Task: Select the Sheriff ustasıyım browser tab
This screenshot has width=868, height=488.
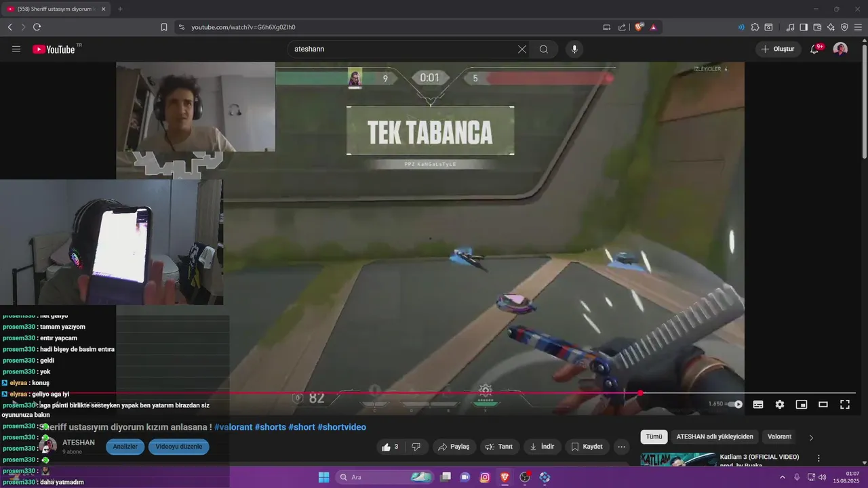Action: point(56,9)
